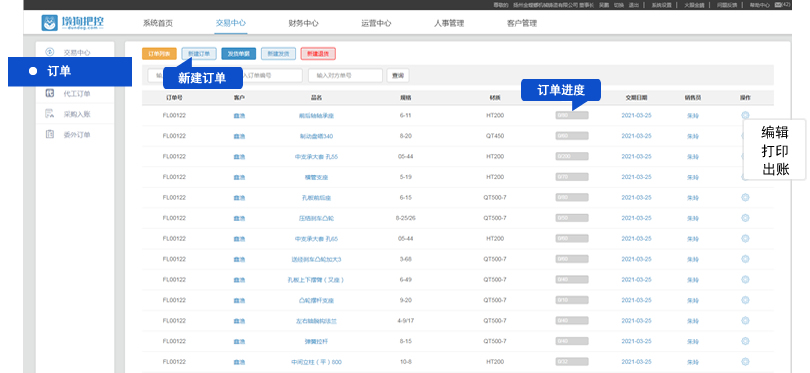The width and height of the screenshot is (810, 373).
Task: Click the delivery date in the 6-15 row
Action: coord(636,197)
